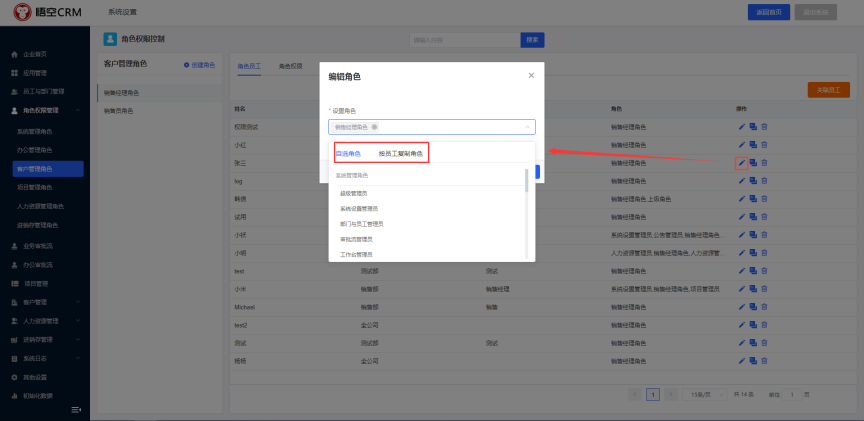Click the copy icon in the 小妖 row

pos(753,235)
